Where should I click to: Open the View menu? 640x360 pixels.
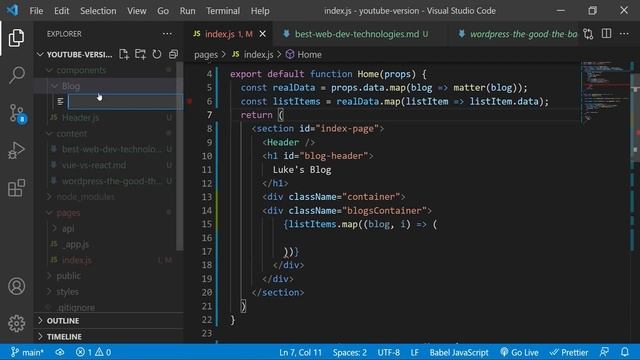(136, 11)
